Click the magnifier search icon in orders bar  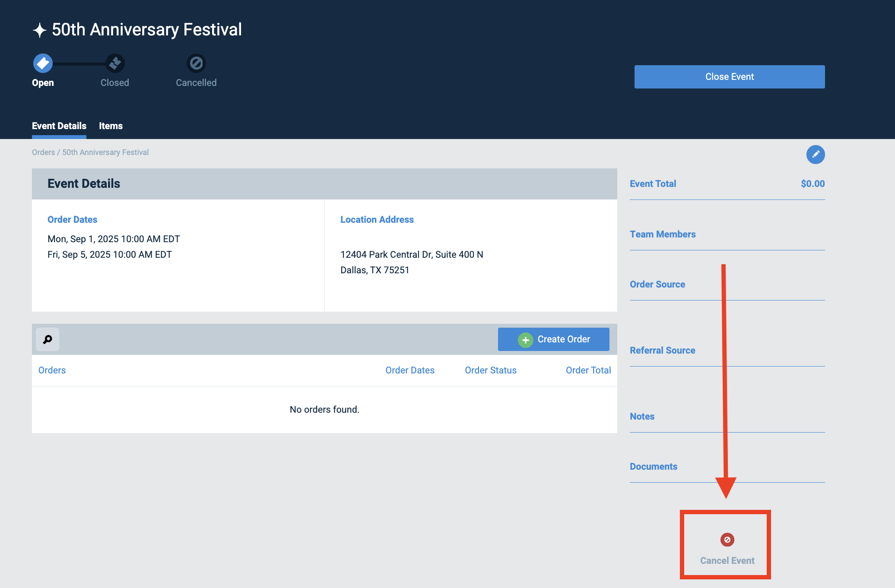[x=48, y=339]
